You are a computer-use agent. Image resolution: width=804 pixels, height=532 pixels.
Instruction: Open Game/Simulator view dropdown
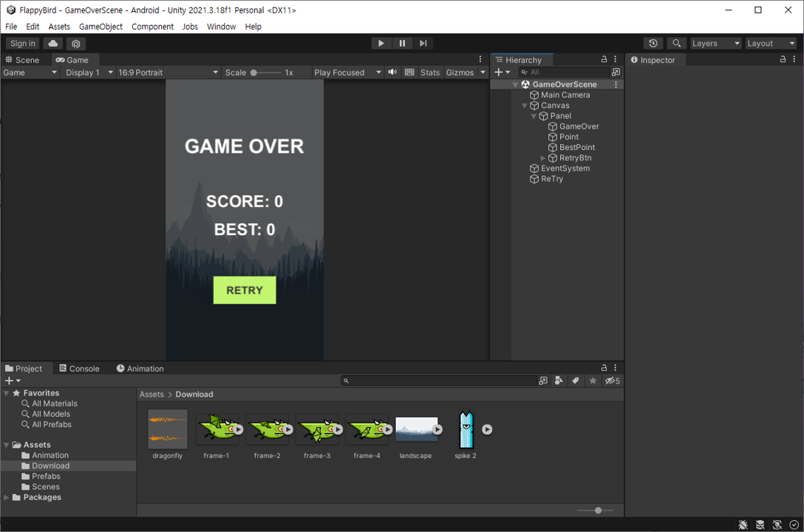(30, 72)
